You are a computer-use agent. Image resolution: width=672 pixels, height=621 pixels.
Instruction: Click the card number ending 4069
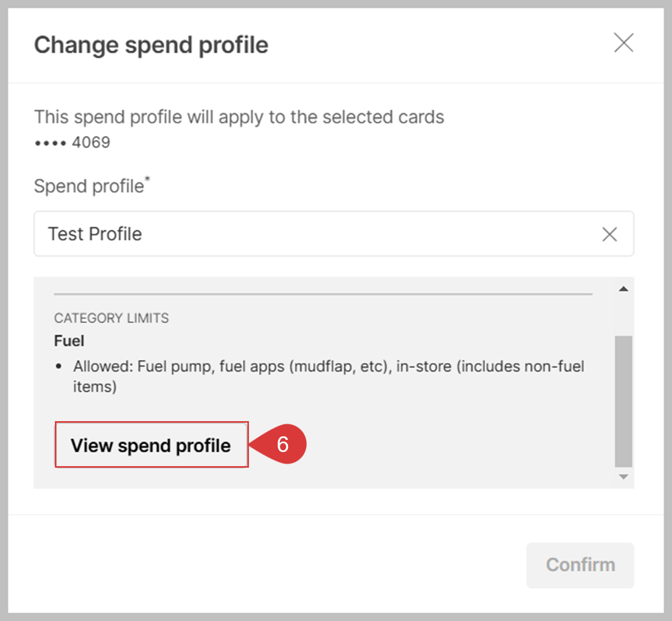coord(73,142)
